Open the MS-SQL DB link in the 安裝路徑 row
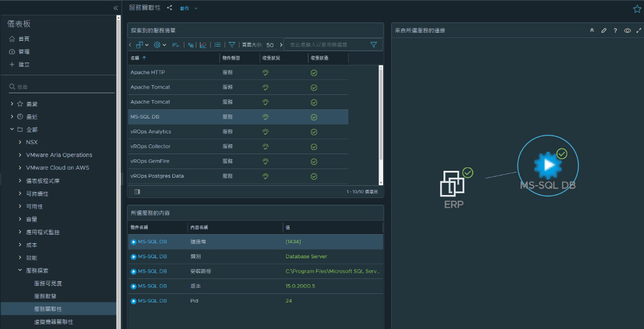 click(x=152, y=271)
